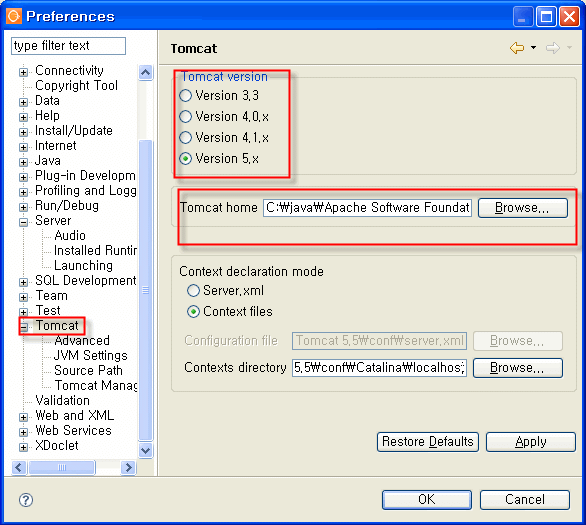Select Version 5.x radio button
Viewport: 586px width, 525px height.
click(x=186, y=159)
